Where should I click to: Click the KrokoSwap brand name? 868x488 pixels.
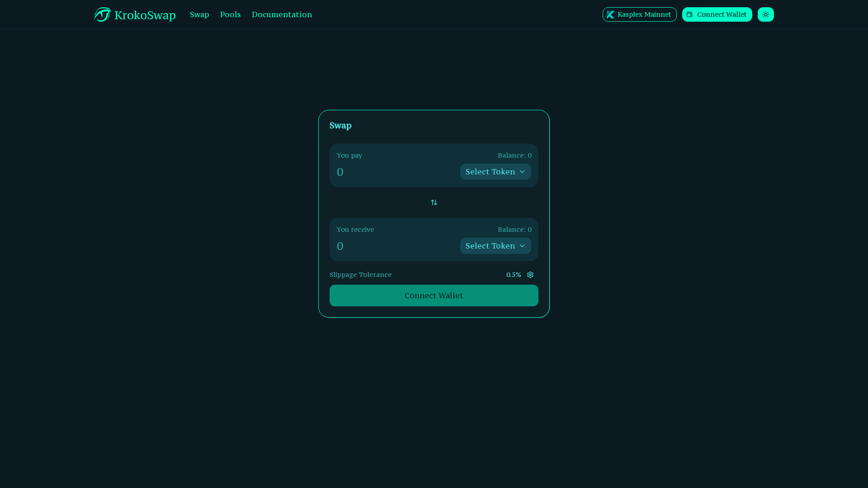coord(145,15)
